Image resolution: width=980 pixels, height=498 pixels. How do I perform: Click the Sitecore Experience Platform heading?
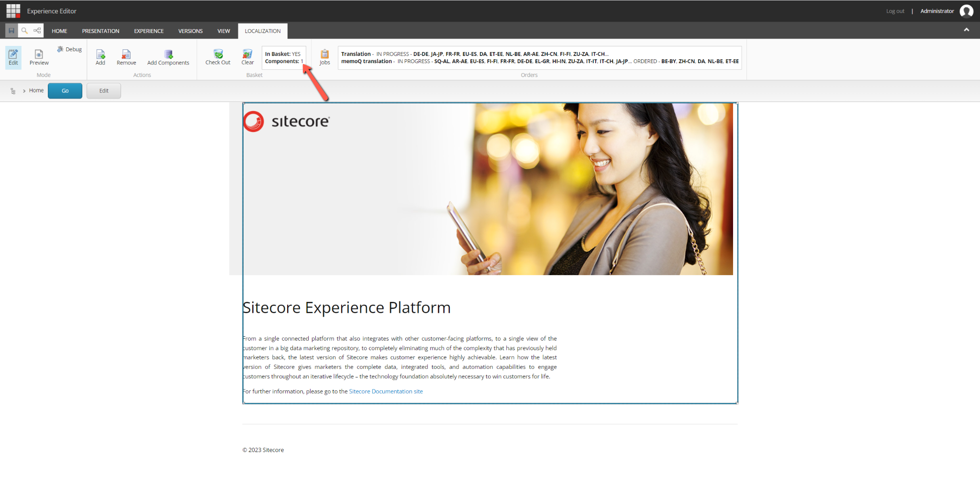tap(346, 308)
